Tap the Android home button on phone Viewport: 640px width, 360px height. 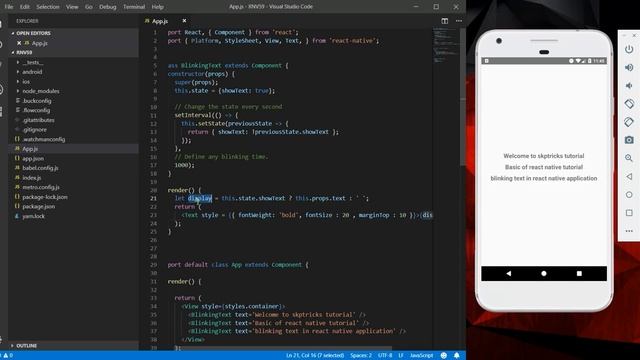coord(544,273)
